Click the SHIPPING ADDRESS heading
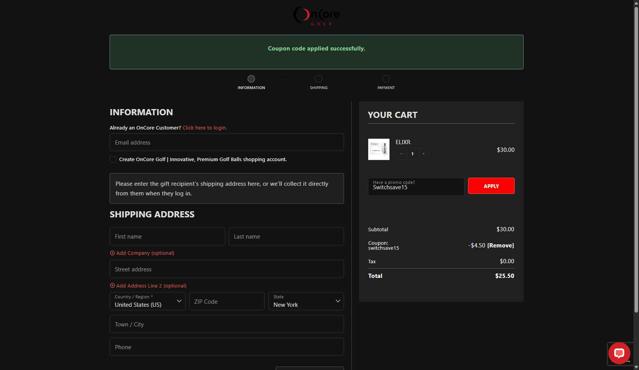 tap(152, 214)
